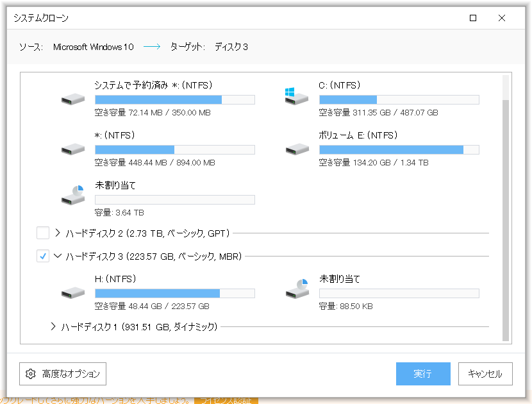Collapse the ハードディスク3 disk entry
Screen dimensions: 532x404
(x=56, y=256)
